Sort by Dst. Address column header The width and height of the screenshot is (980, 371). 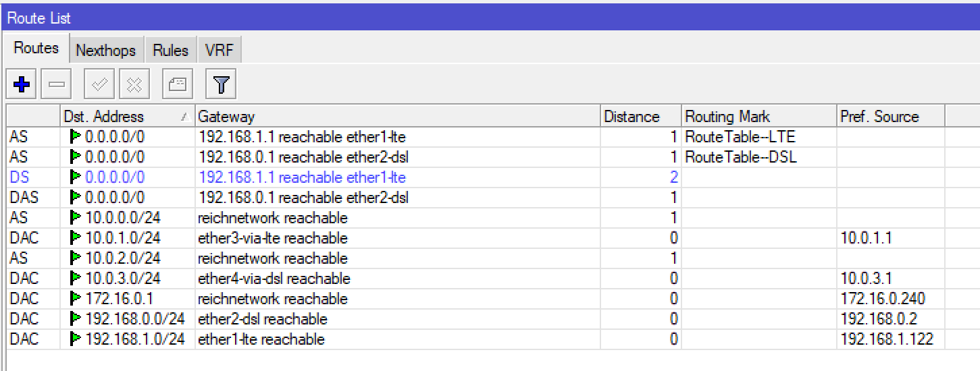tap(113, 117)
